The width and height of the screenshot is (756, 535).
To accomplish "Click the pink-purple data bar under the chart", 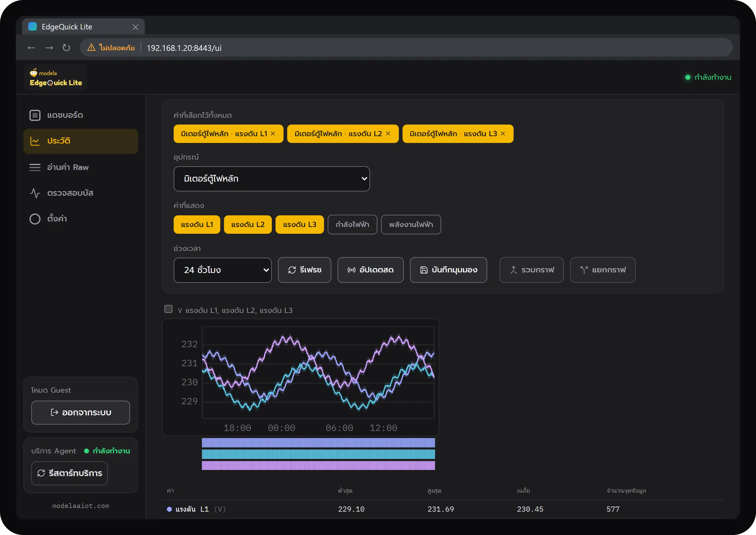I will point(318,465).
